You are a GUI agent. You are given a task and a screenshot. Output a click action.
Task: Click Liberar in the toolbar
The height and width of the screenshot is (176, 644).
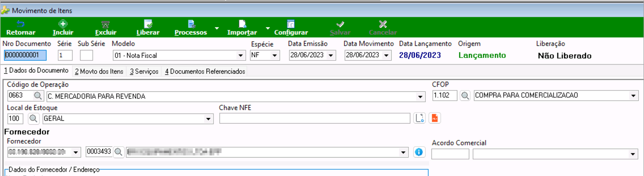coord(148,28)
